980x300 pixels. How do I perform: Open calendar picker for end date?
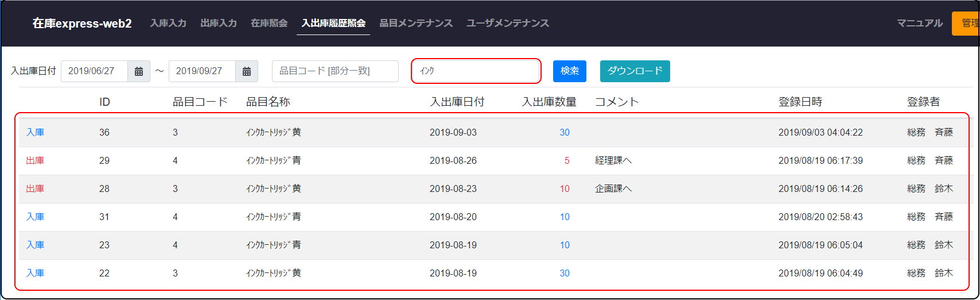[x=247, y=71]
